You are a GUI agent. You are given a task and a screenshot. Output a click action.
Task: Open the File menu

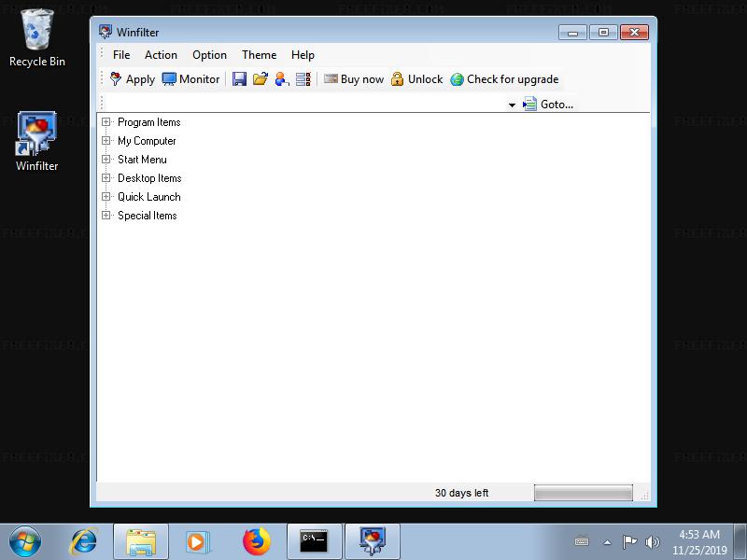[121, 55]
